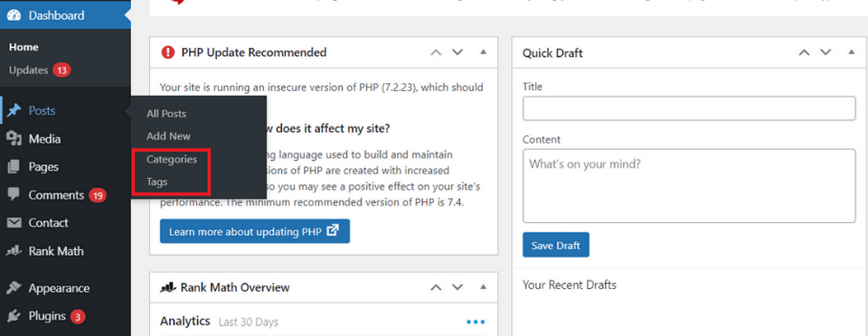Open the Rank Math menu item
This screenshot has width=868, height=336.
click(65, 251)
